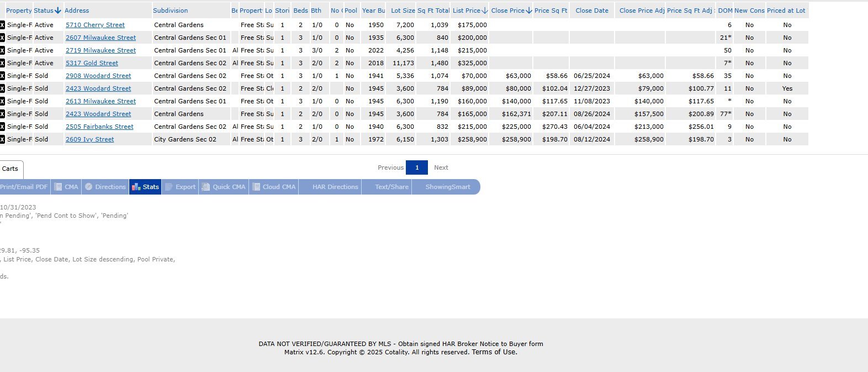868x372 pixels.
Task: Select page 1 in the pagination
Action: tap(417, 167)
